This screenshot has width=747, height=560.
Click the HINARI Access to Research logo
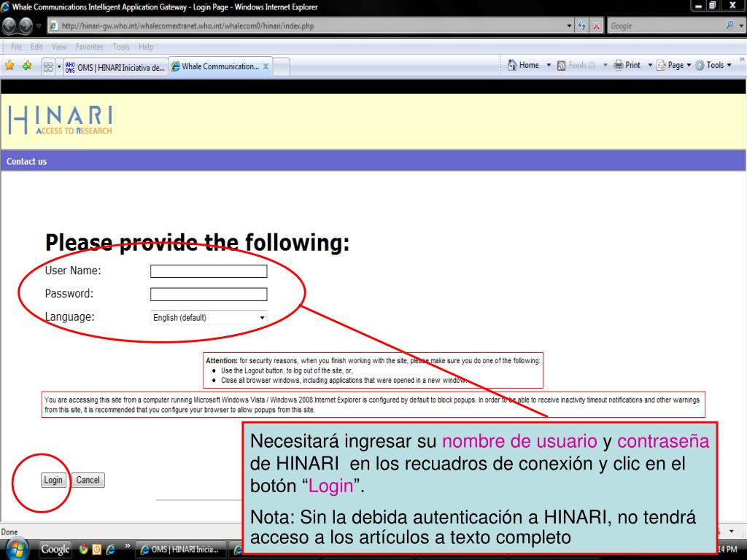click(61, 120)
